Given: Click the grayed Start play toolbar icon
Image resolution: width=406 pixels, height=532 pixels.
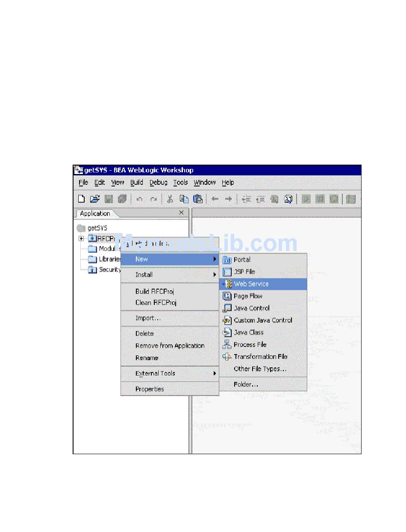Looking at the screenshot, I should pyautogui.click(x=306, y=199).
